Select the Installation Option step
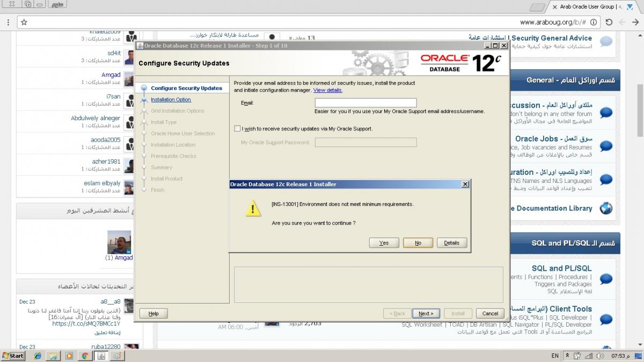The height and width of the screenshot is (362, 644). coord(171,99)
